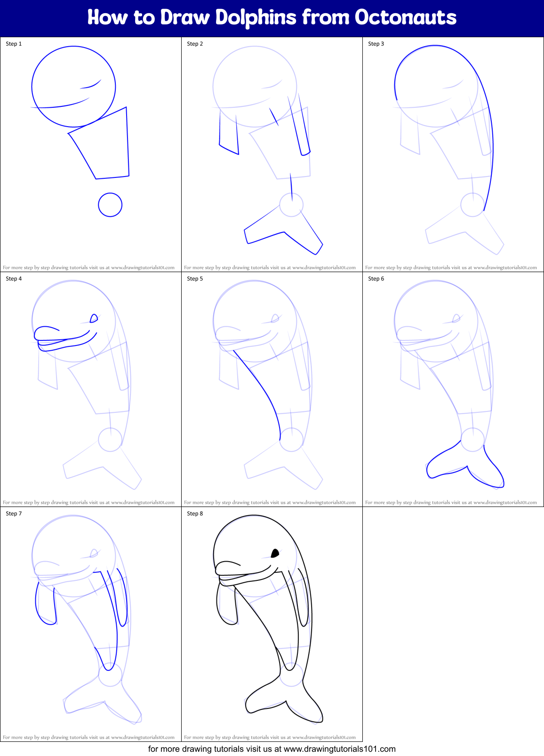Click the 'Step 2' label

[x=195, y=44]
